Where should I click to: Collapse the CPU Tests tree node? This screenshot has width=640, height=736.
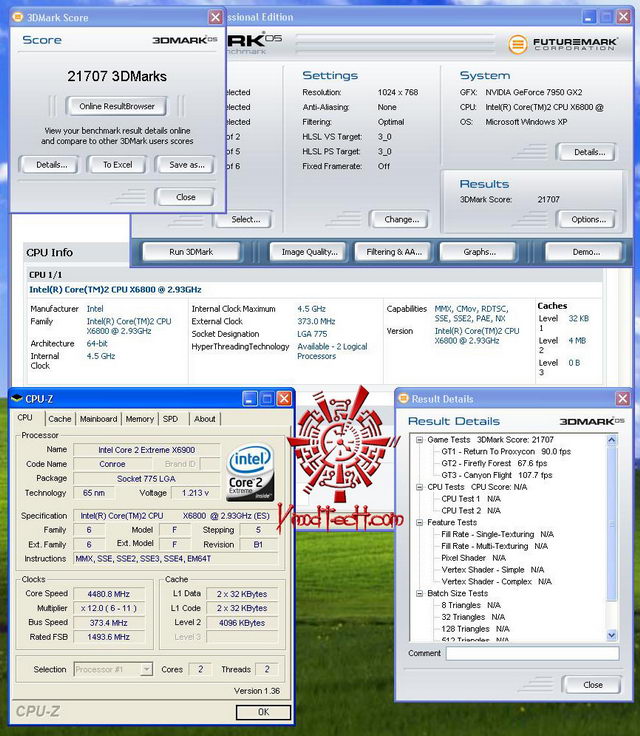[419, 487]
